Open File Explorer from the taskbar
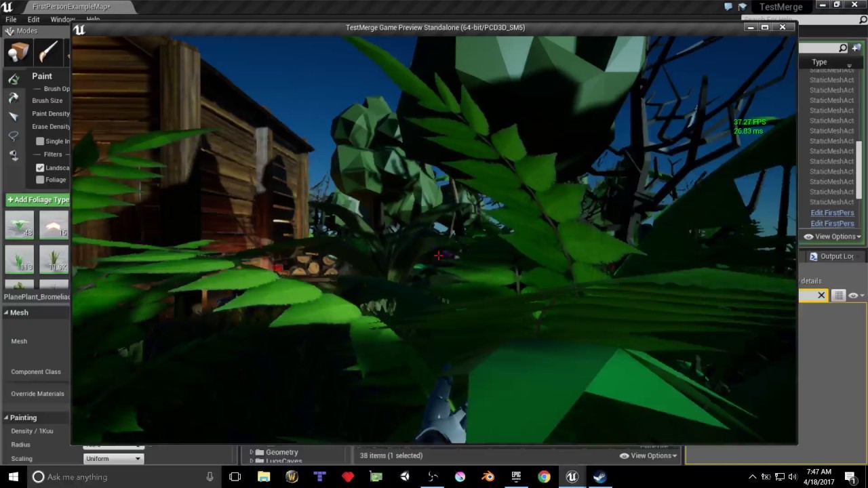 tap(264, 476)
